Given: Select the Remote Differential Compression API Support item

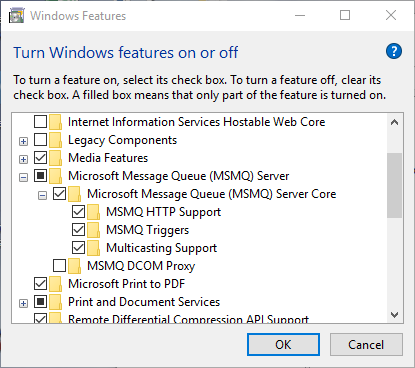Looking at the screenshot, I should pos(188,319).
